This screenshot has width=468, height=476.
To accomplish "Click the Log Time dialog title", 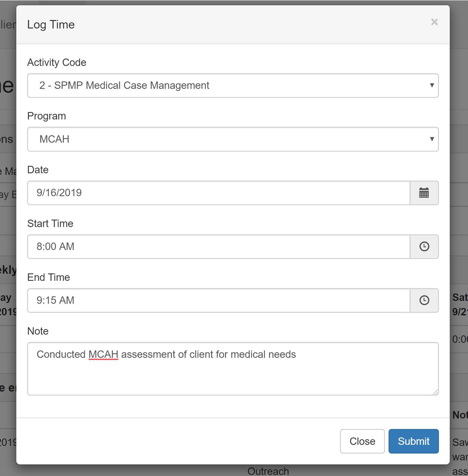I will (51, 24).
